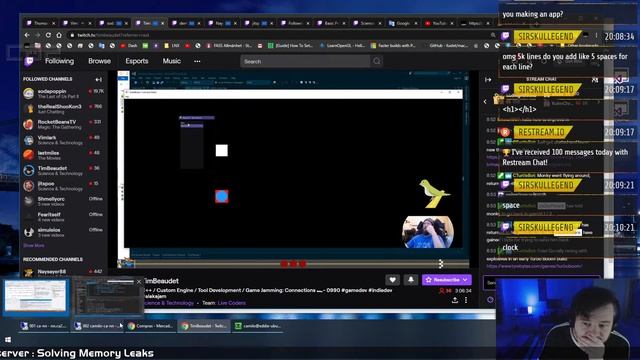Switch to the Google browser tab
The height and width of the screenshot is (360, 640).
[402, 23]
